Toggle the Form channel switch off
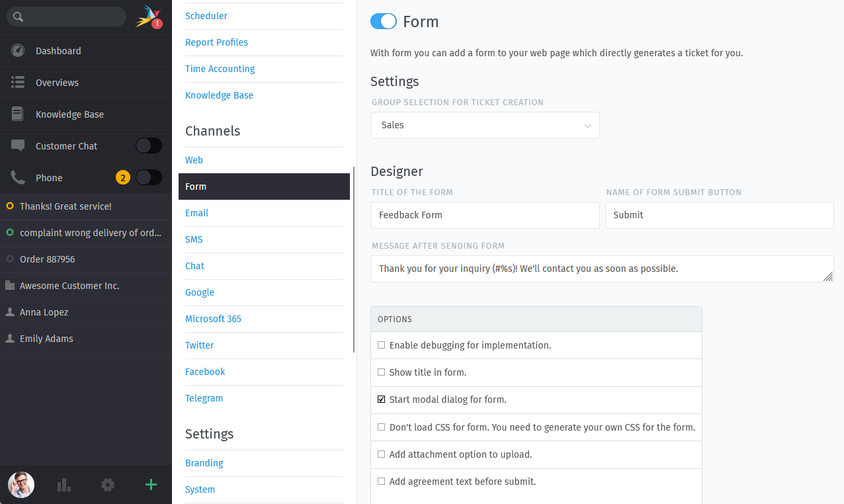Viewport: 844px width, 504px height. coord(384,22)
